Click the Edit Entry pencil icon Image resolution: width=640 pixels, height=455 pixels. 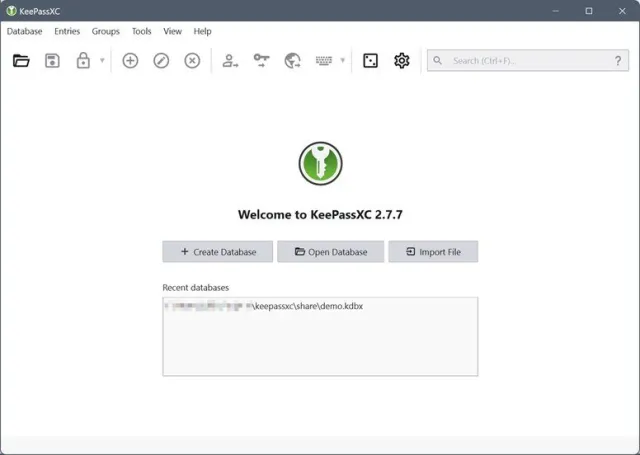[x=161, y=60]
